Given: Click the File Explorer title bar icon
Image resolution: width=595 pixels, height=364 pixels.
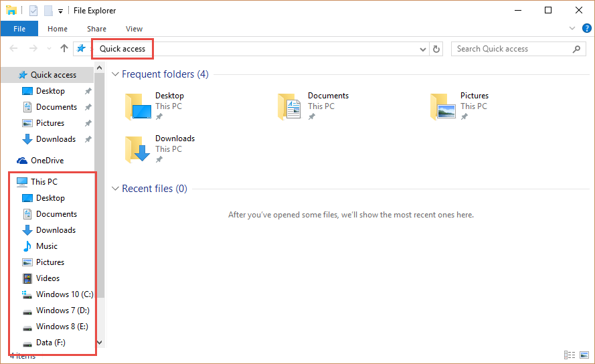Looking at the screenshot, I should point(11,10).
